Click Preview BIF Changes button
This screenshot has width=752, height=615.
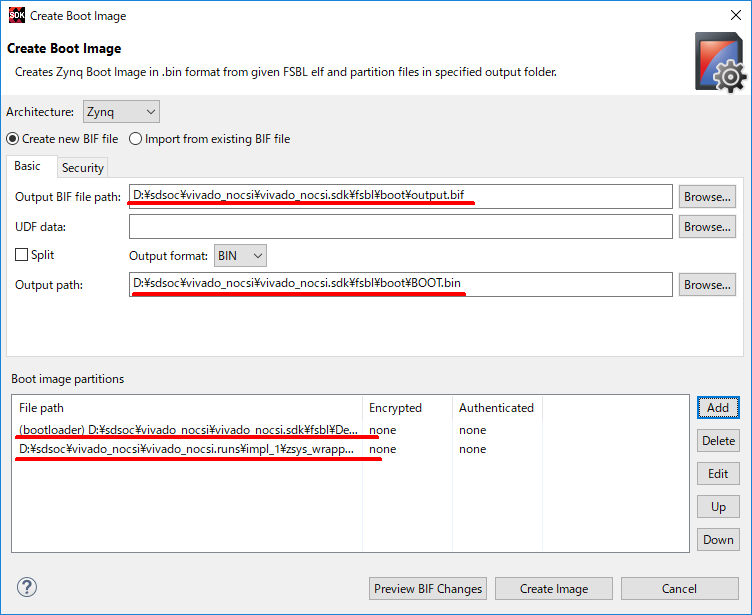(428, 589)
